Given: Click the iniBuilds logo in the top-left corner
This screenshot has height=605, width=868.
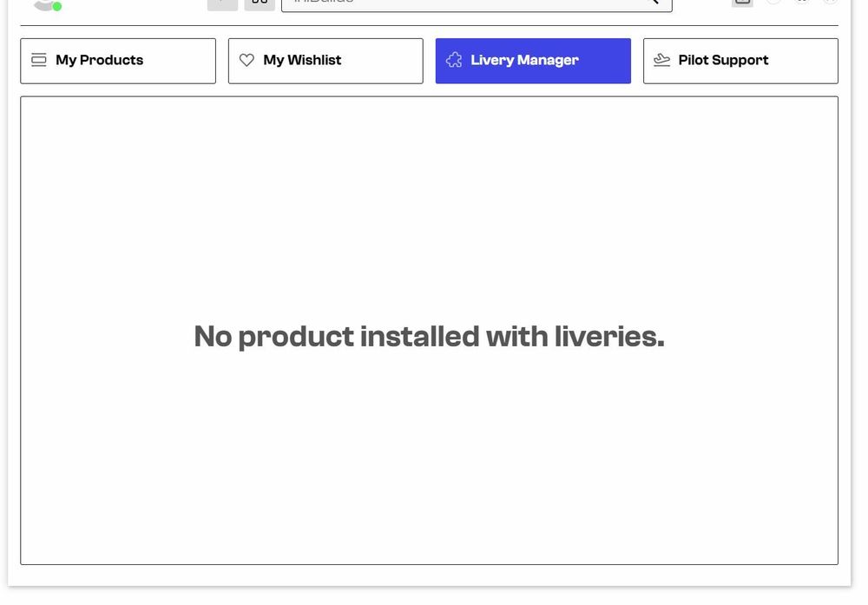Looking at the screenshot, I should coord(42,4).
